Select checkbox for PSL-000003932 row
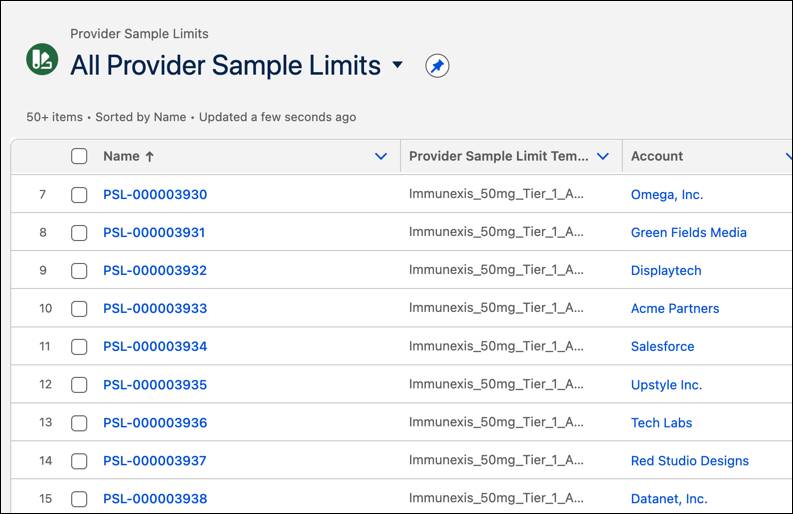This screenshot has width=793, height=514. click(79, 271)
